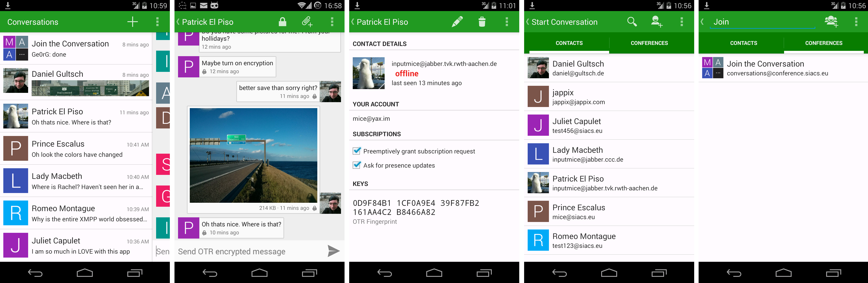This screenshot has height=283, width=868.
Task: Select Contacts tab on Join screen
Action: click(x=743, y=43)
